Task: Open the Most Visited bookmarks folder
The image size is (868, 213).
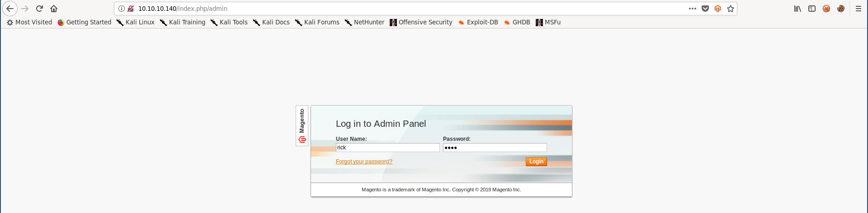Action: [x=29, y=22]
